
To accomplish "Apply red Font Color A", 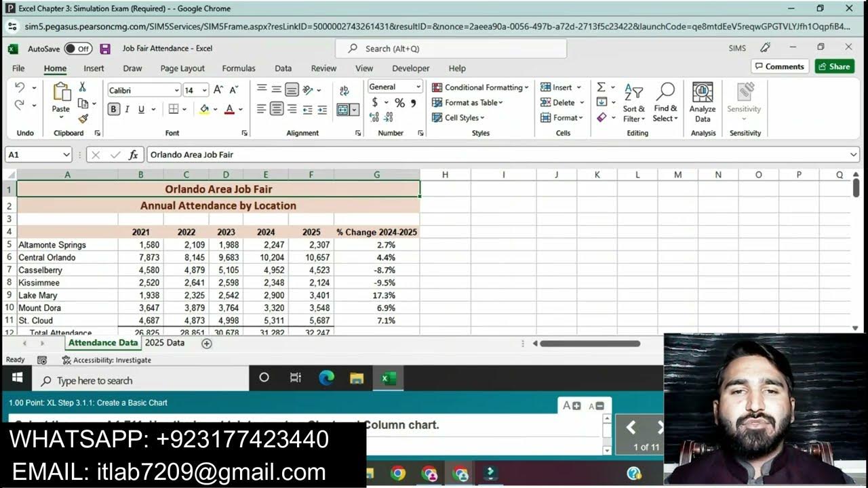I will [229, 109].
